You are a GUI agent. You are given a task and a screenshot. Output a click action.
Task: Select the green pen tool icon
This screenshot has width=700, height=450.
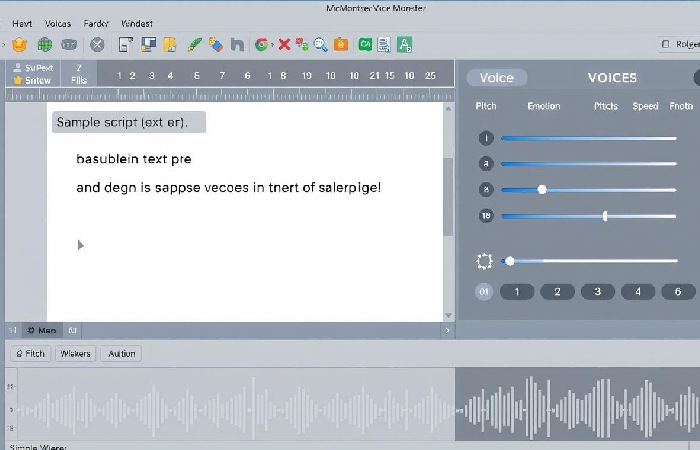pos(195,44)
